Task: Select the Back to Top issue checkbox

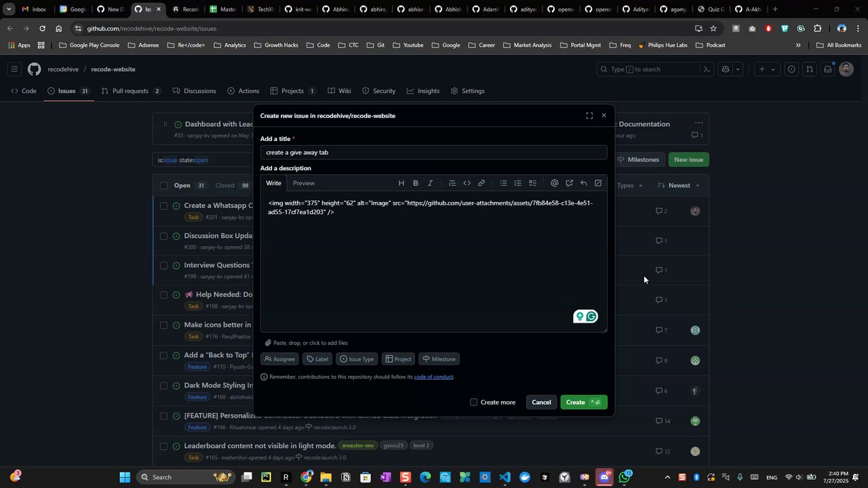Action: pos(163,355)
